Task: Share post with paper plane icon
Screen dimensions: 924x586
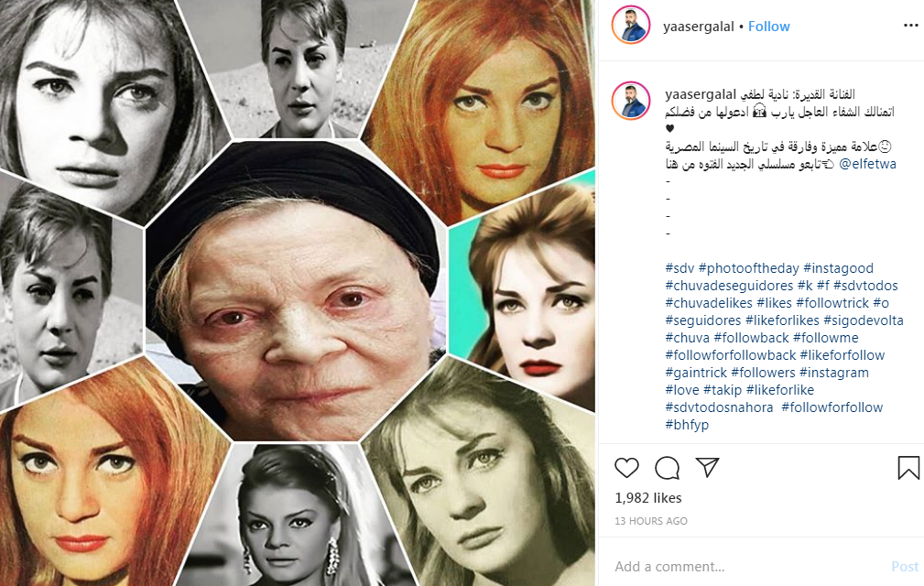Action: 707,468
